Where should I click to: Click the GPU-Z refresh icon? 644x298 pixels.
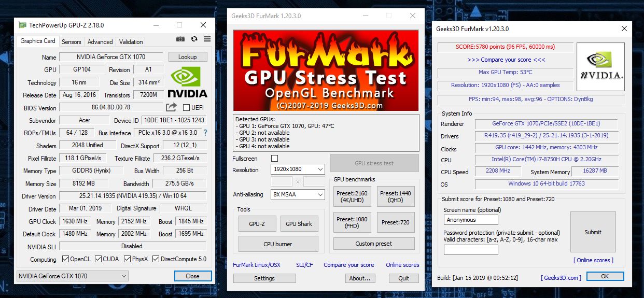coord(194,39)
